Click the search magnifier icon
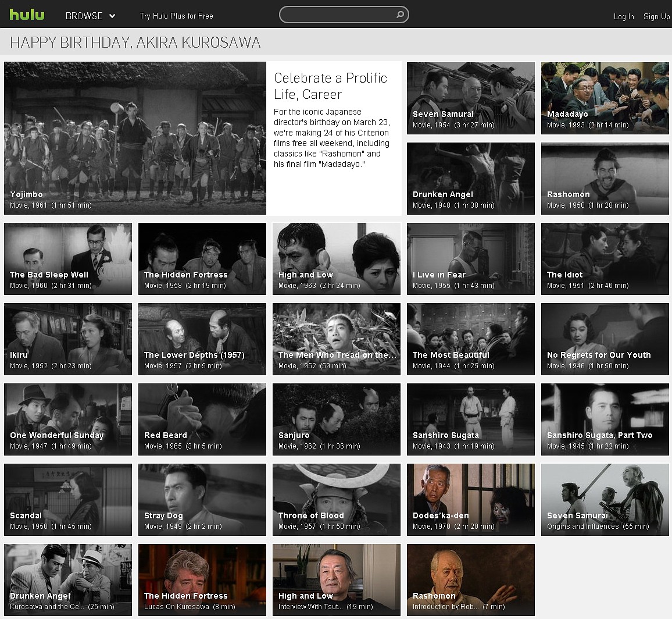Viewport: 672px width, 619px height. click(401, 15)
